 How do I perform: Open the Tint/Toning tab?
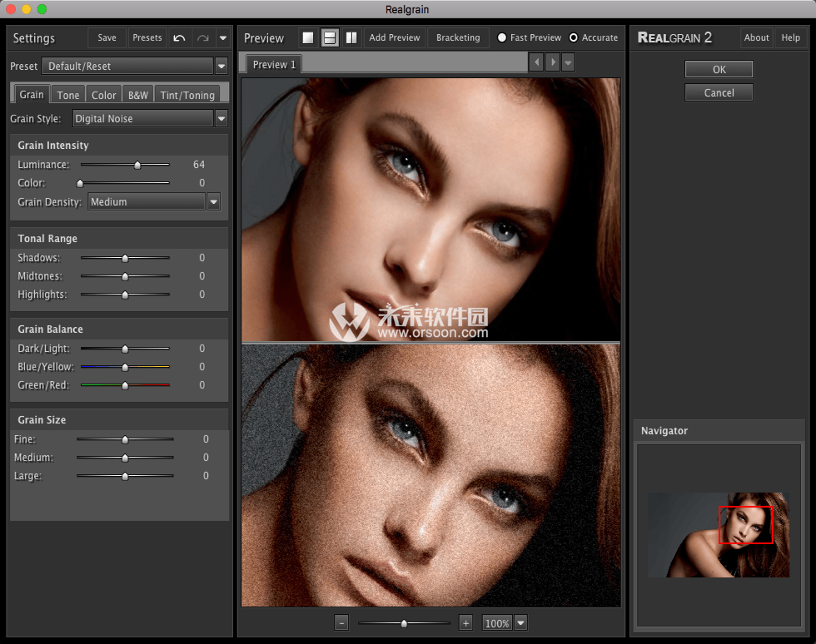[187, 95]
